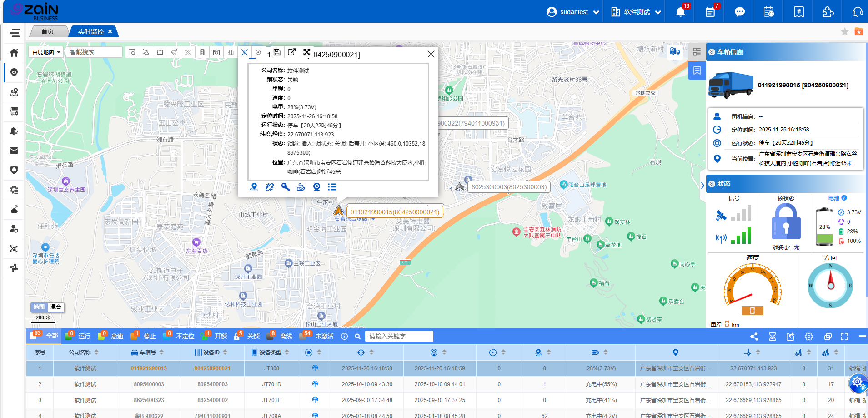Click the share icon in list toolbar
868x418 pixels.
[x=754, y=337]
